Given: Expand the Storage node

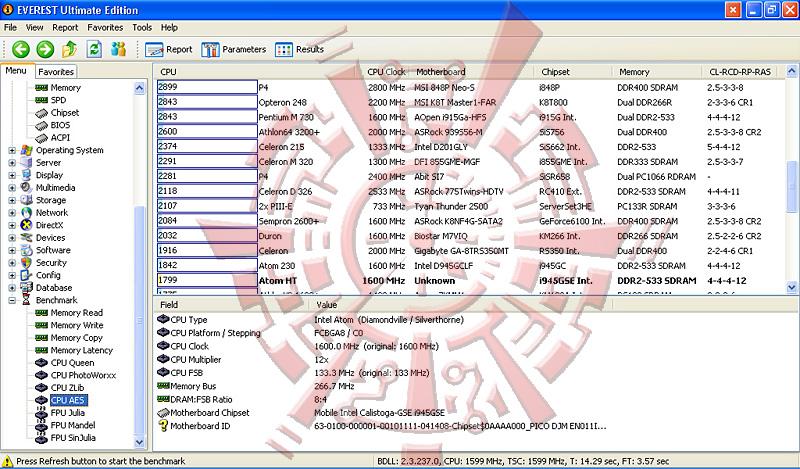Looking at the screenshot, I should (12, 200).
